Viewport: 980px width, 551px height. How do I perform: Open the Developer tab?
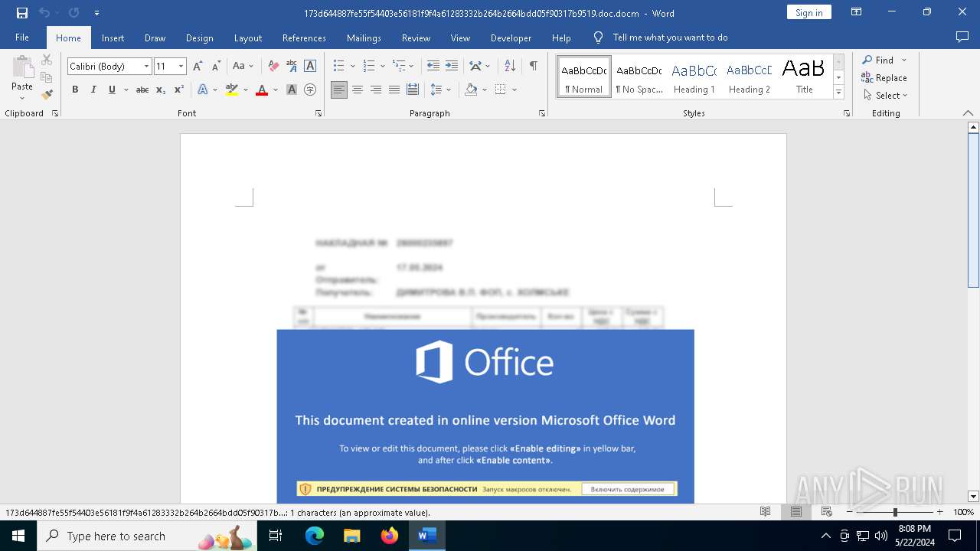(x=511, y=37)
